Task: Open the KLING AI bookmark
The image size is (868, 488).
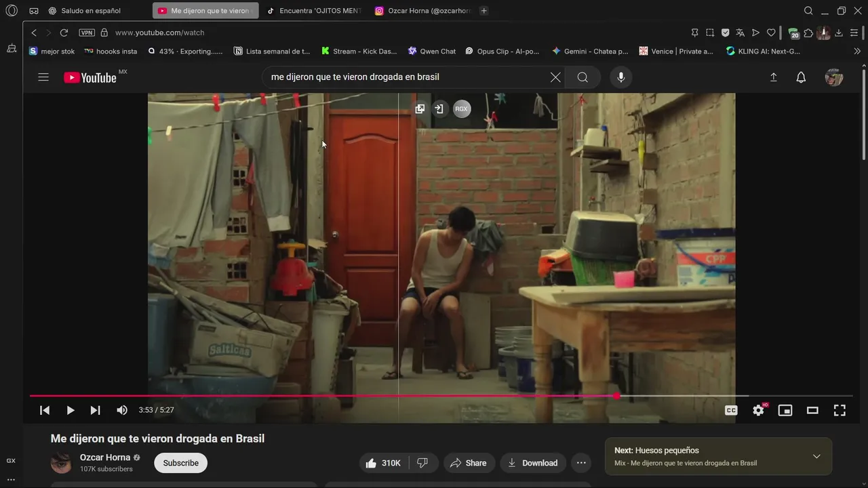Action: coord(763,52)
